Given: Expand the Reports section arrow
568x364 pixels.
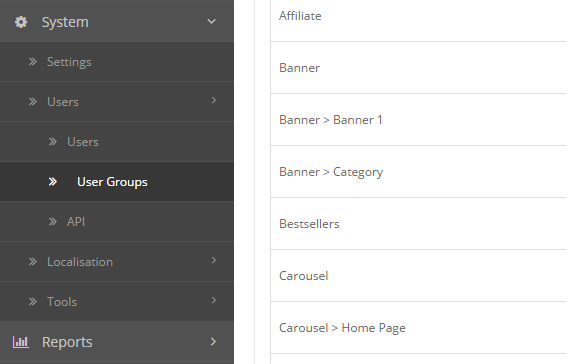Looking at the screenshot, I should point(213,342).
